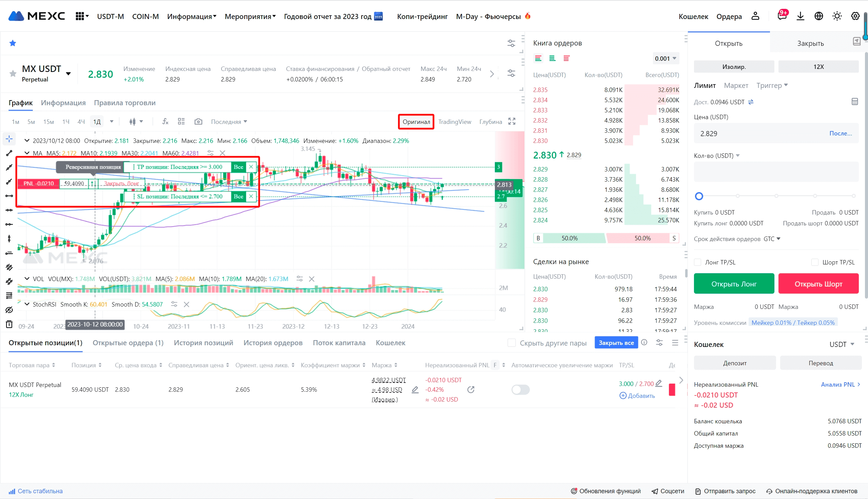Viewport: 868px width, 499px height.
Task: Open the language globe icon
Action: (x=818, y=16)
